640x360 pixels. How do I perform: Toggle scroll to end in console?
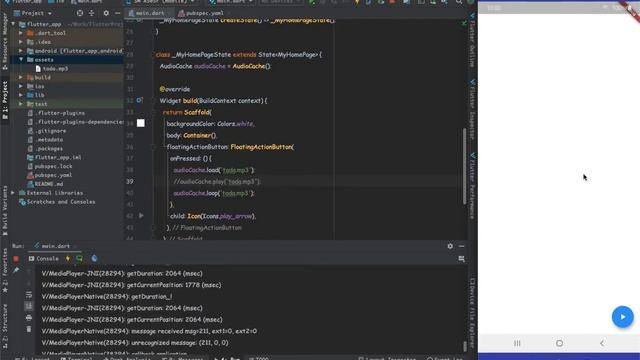click(29, 306)
